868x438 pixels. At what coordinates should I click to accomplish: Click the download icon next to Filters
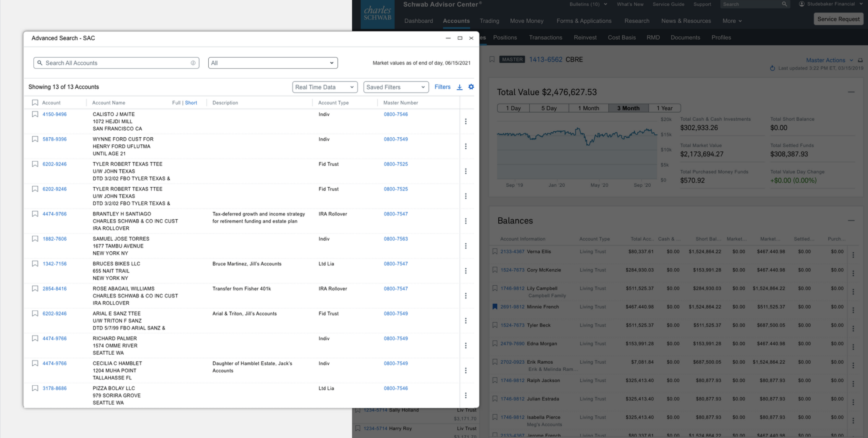pyautogui.click(x=459, y=87)
